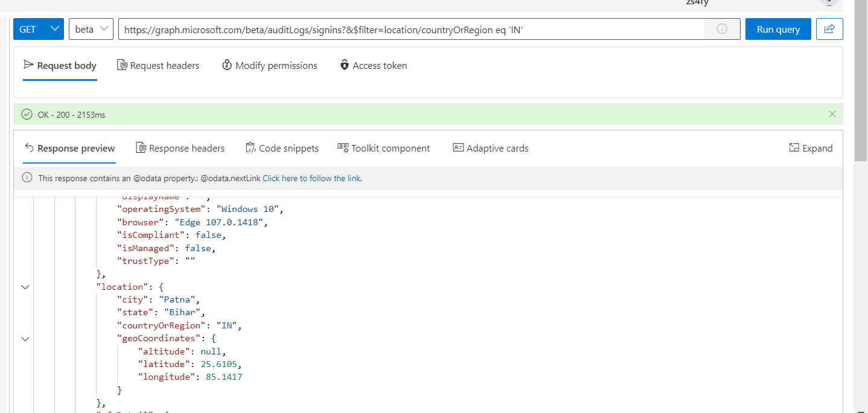868x413 pixels.
Task: Click the isManaged false value
Action: [x=197, y=248]
